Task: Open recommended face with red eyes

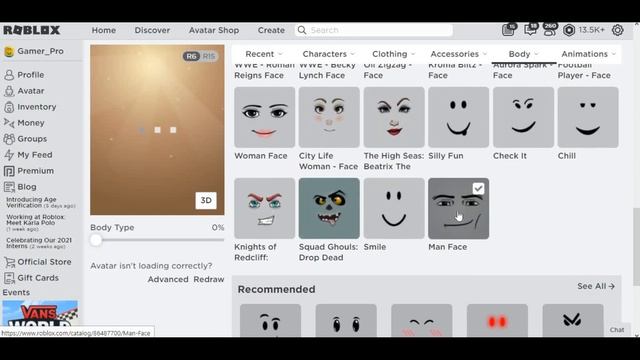Action: 497,320
